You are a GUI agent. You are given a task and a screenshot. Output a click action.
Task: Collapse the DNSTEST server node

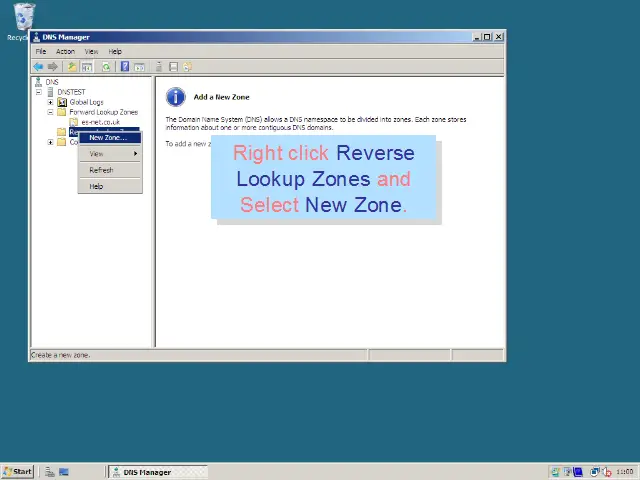[x=39, y=92]
